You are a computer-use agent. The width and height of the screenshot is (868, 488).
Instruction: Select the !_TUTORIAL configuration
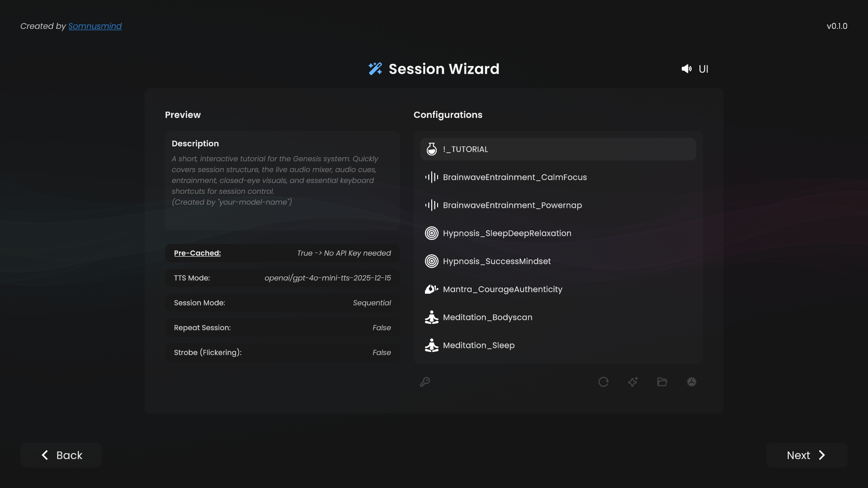click(558, 149)
